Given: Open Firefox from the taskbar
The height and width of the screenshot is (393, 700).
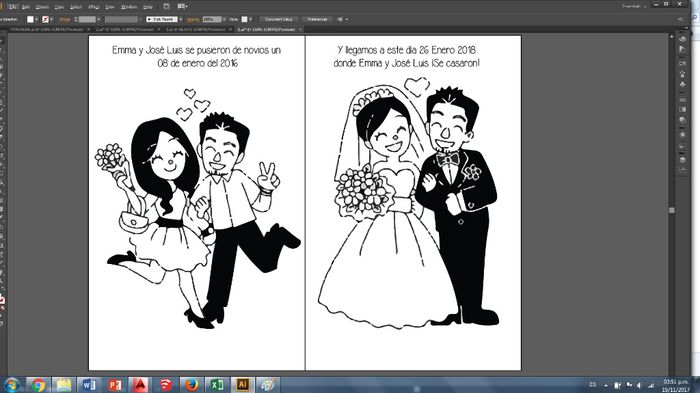Looking at the screenshot, I should 192,385.
